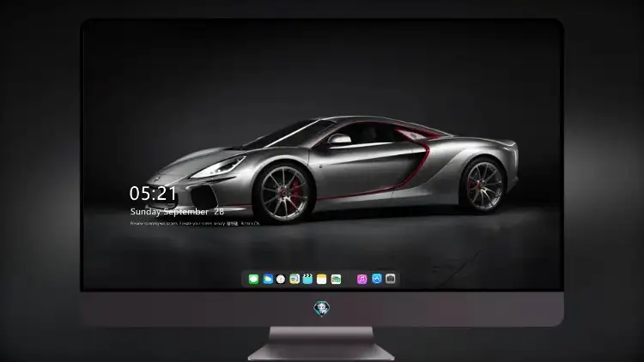Click the small caption line under the date
The image size is (644, 362).
[x=195, y=224]
